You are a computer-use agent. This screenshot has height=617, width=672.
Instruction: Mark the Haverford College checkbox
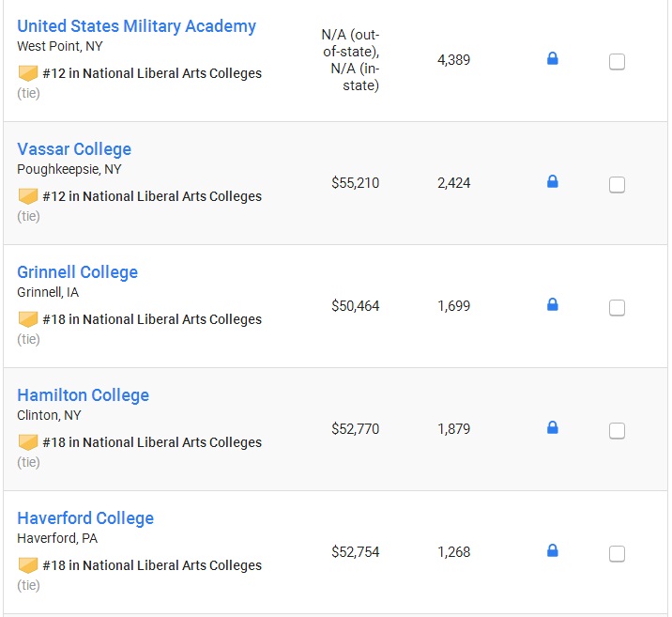(x=617, y=554)
